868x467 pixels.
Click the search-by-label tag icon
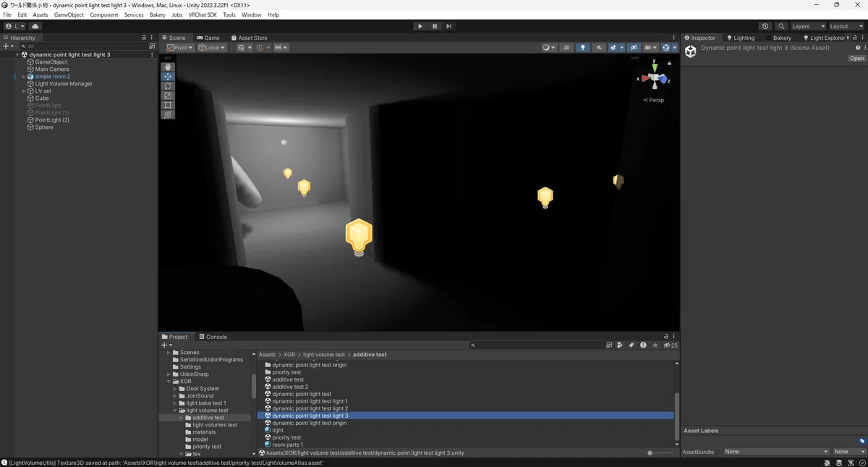point(631,345)
